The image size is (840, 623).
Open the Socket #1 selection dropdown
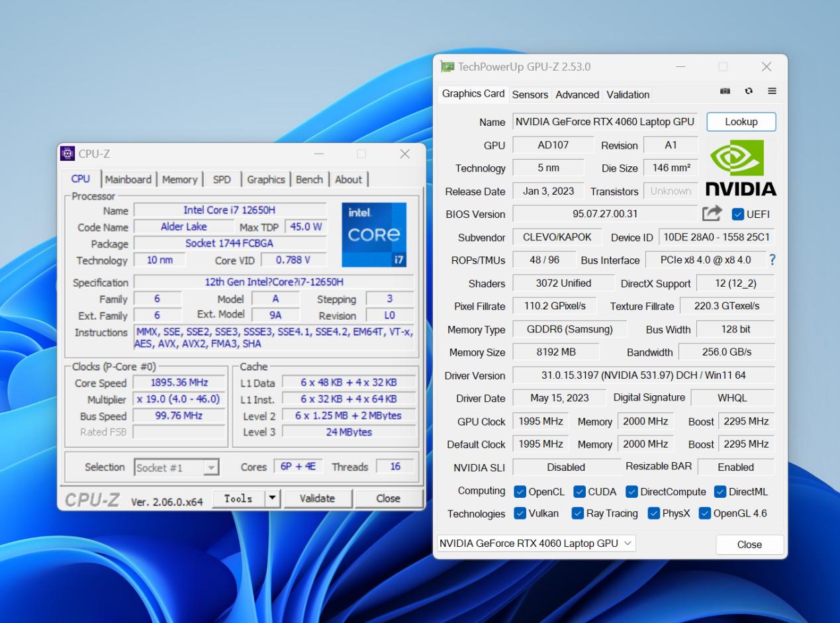[x=177, y=467]
